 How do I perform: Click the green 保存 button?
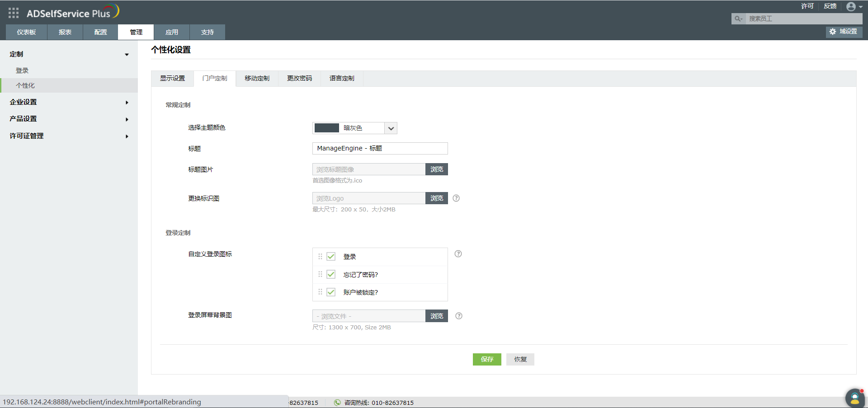click(487, 359)
